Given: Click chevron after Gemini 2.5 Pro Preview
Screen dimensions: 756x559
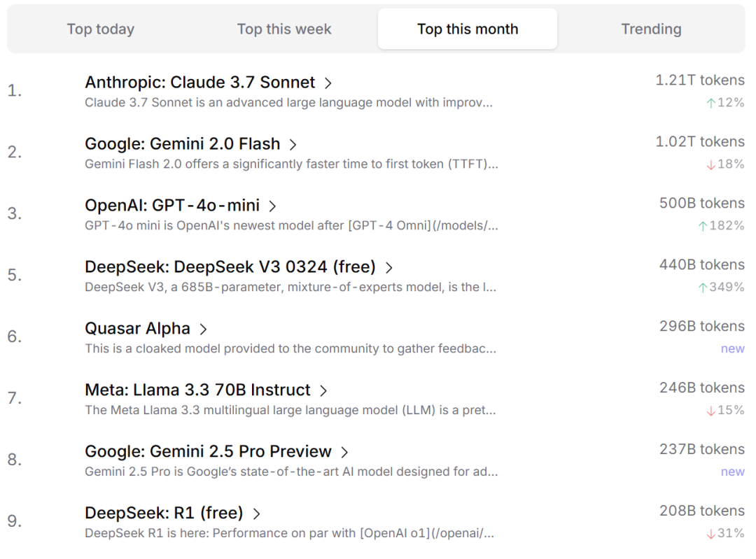Looking at the screenshot, I should coord(344,453).
